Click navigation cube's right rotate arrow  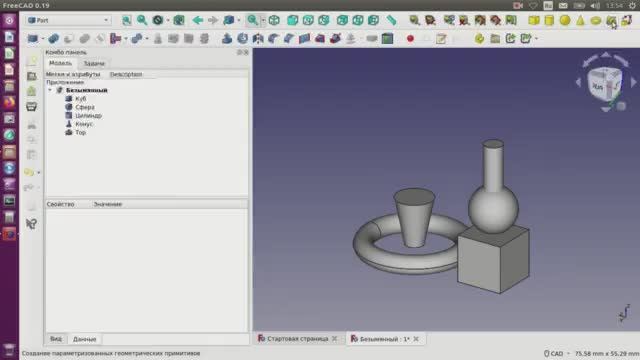coord(633,82)
